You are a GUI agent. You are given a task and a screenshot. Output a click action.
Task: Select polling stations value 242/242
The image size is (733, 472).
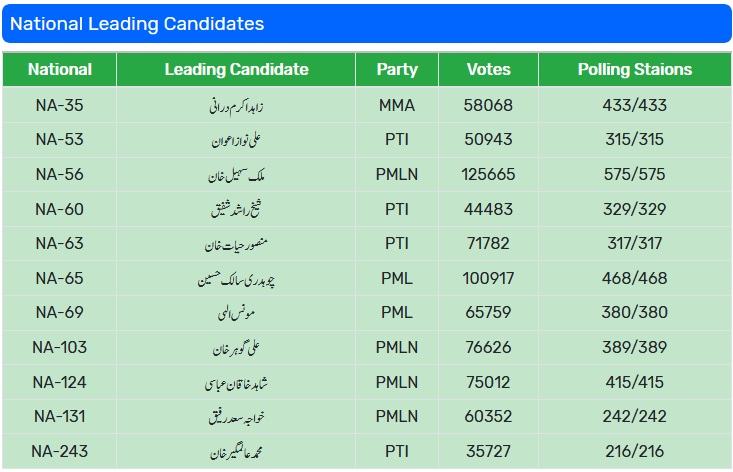[x=634, y=416]
